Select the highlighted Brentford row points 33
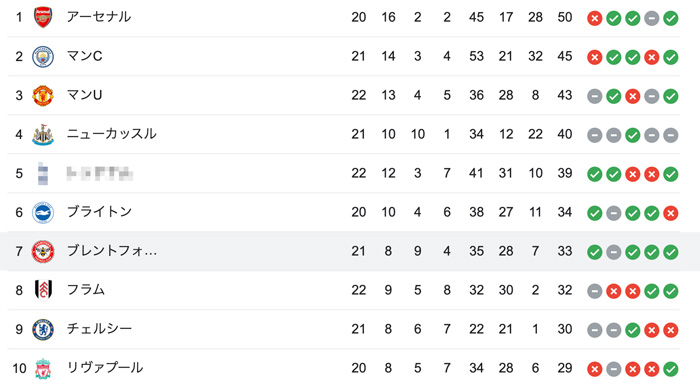The width and height of the screenshot is (700, 387). coord(565,251)
